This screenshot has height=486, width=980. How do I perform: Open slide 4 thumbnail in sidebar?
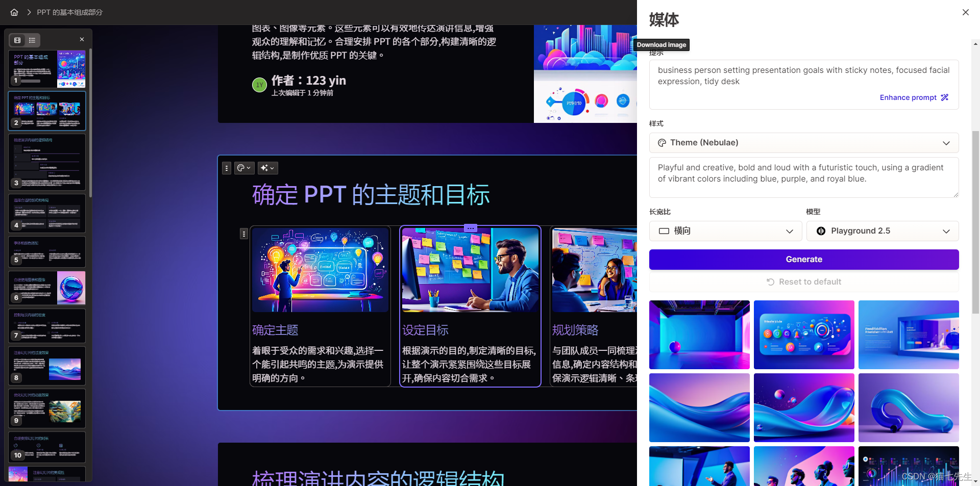pyautogui.click(x=47, y=213)
